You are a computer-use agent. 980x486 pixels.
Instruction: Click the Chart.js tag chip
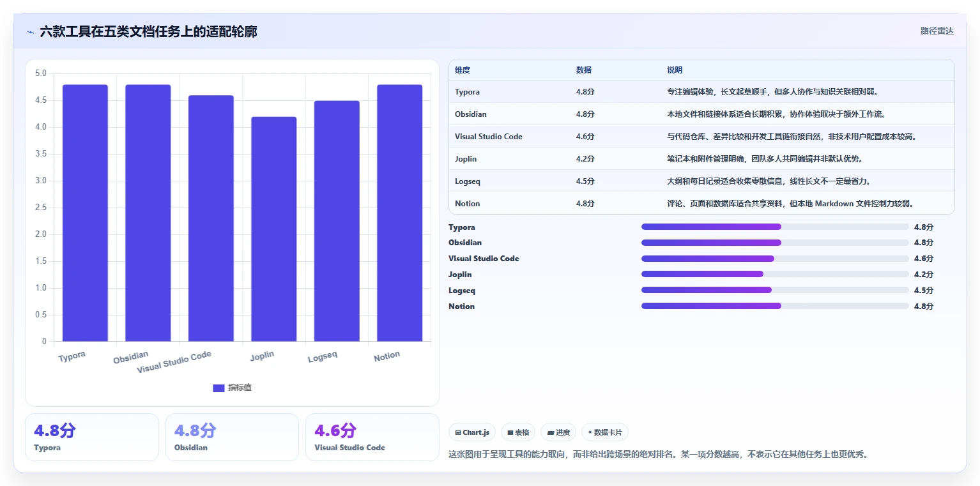click(x=472, y=432)
